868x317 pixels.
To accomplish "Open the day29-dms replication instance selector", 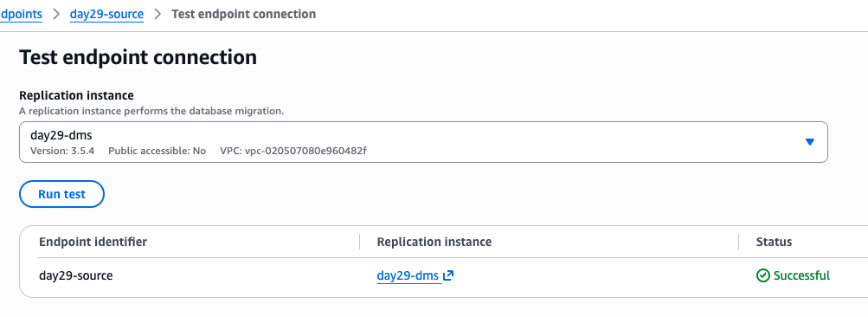I will 423,142.
